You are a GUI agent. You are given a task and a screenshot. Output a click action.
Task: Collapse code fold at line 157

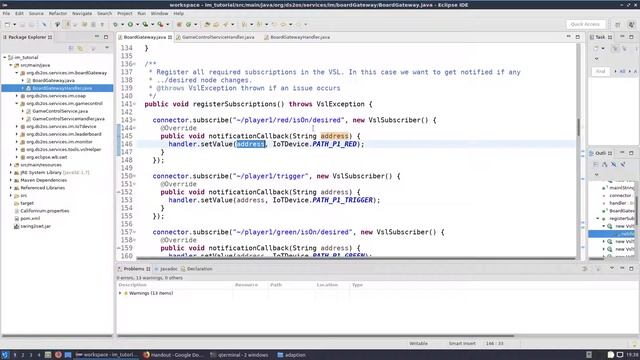(135, 232)
